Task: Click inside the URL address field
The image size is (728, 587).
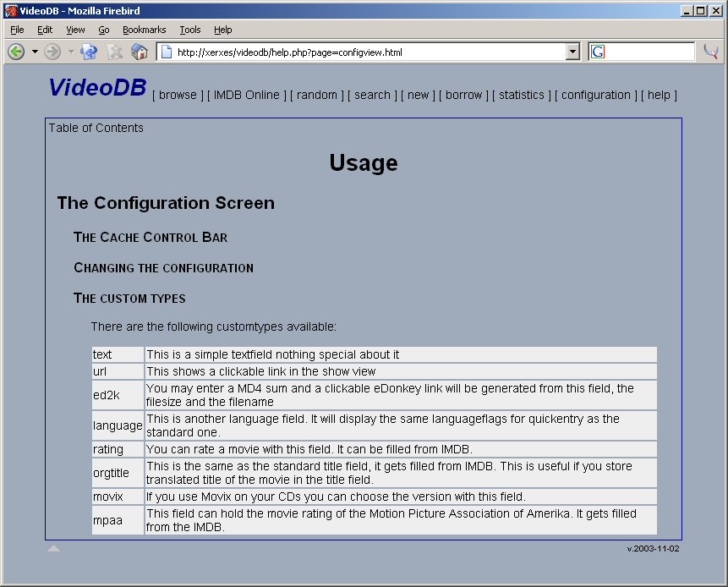Action: click(364, 52)
